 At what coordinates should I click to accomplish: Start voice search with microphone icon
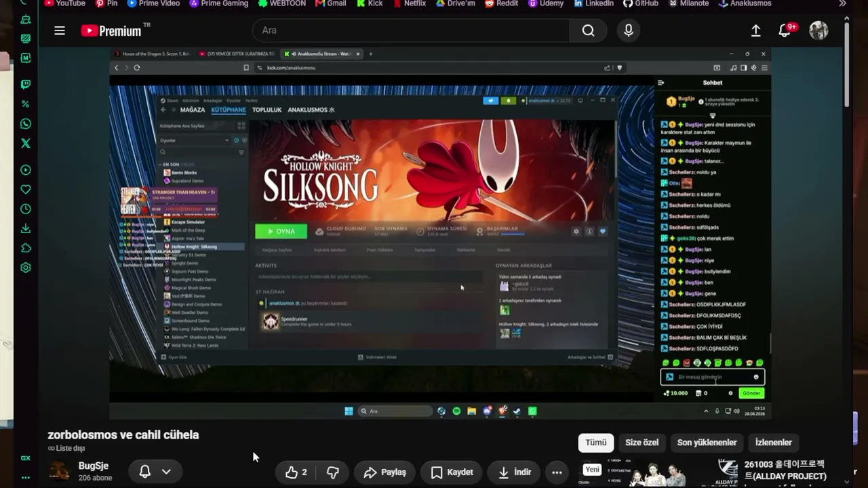coord(629,30)
